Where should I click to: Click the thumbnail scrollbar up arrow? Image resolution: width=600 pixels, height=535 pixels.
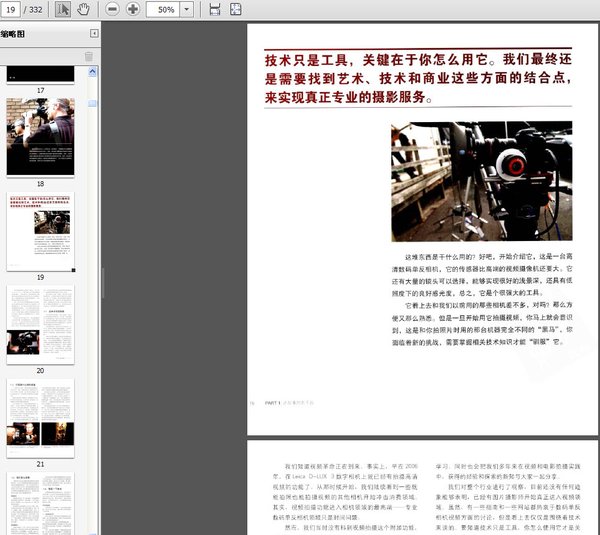click(x=92, y=72)
